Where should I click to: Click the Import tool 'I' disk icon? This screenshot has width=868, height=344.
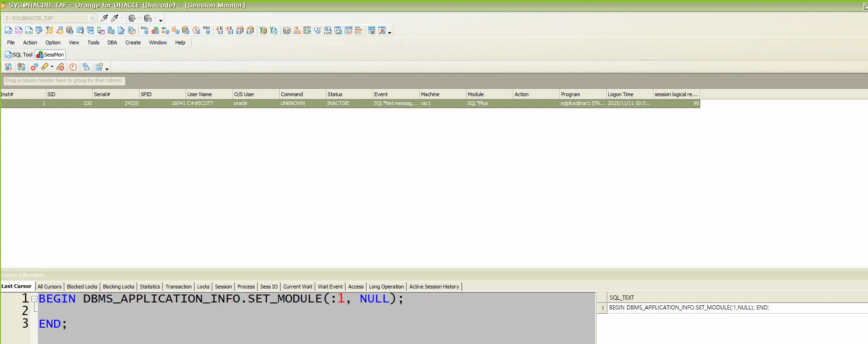click(230, 30)
